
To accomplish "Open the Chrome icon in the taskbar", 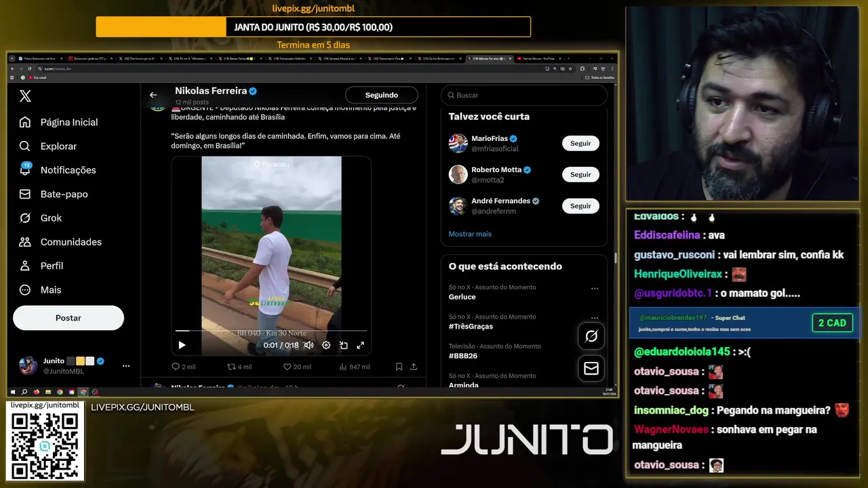I will click(x=60, y=392).
